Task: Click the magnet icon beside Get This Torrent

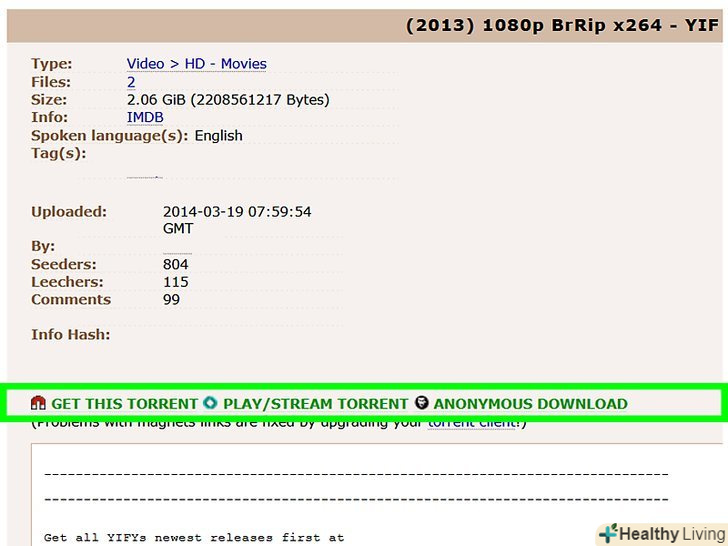Action: click(x=38, y=403)
